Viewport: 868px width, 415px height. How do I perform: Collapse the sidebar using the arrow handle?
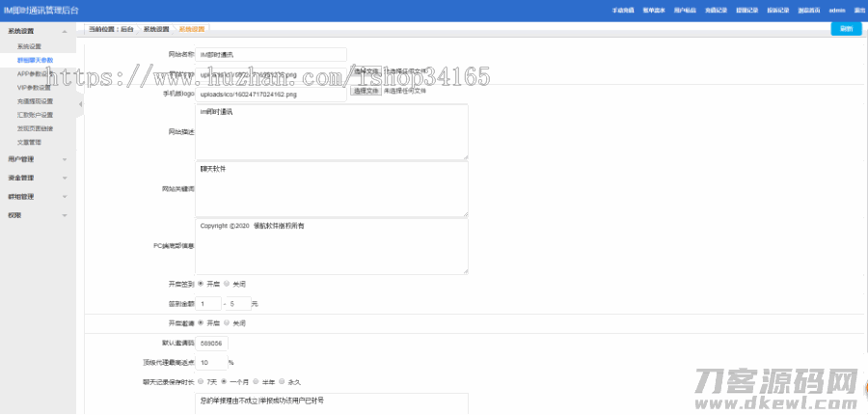80,102
